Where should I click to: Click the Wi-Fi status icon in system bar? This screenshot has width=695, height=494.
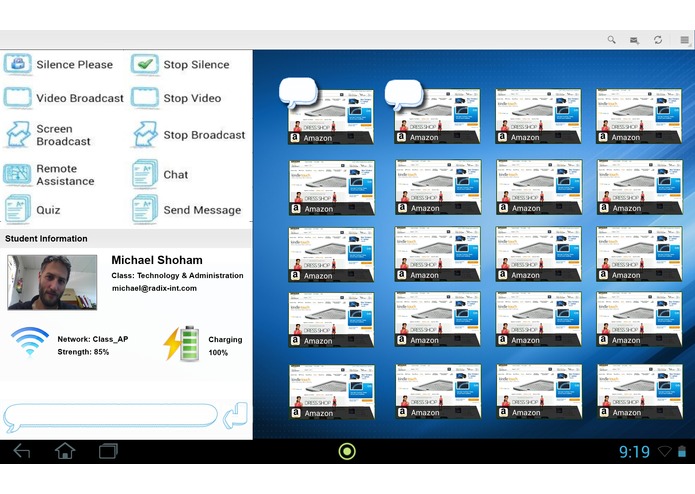[665, 451]
